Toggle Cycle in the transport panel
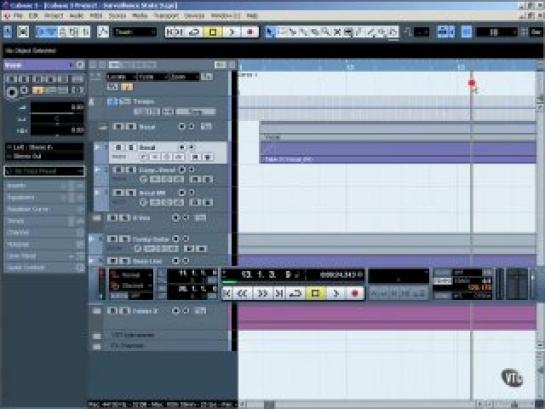 pos(295,294)
